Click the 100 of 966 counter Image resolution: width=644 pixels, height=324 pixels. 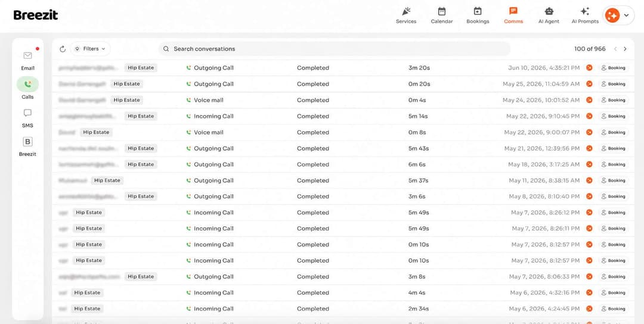pyautogui.click(x=590, y=49)
